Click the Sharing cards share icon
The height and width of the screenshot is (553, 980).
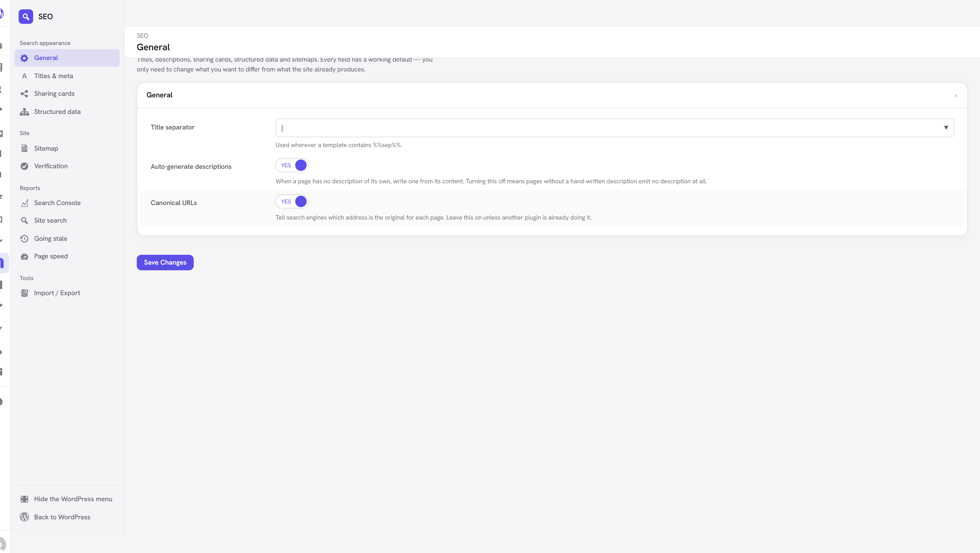coord(24,93)
